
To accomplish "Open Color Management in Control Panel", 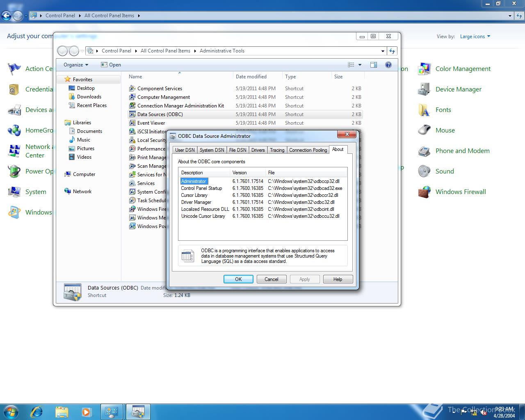I will (x=463, y=69).
